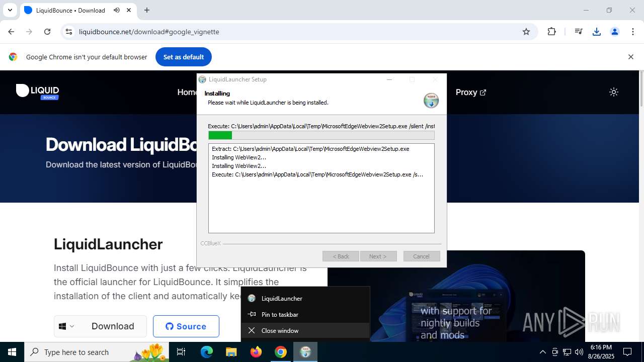Open Task View on the taskbar
This screenshot has height=362, width=644.
tap(181, 352)
